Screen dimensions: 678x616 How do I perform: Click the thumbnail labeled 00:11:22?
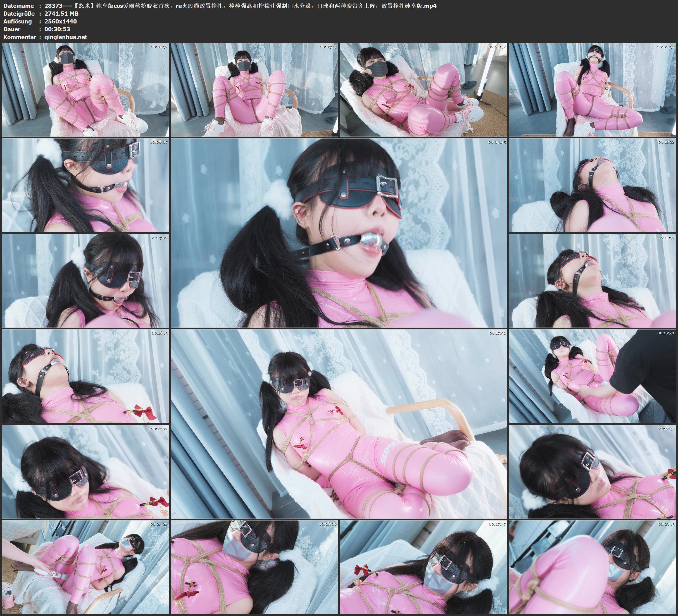[x=592, y=185]
